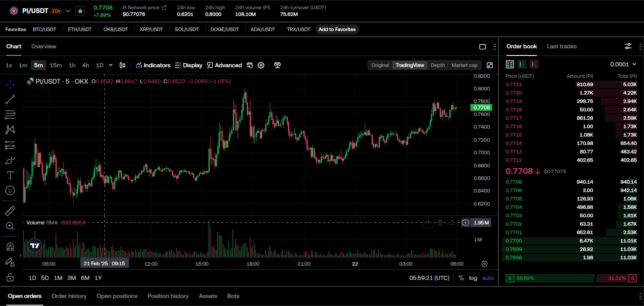This screenshot has width=644, height=306.
Task: Open order book filter settings icon
Action: click(628, 46)
